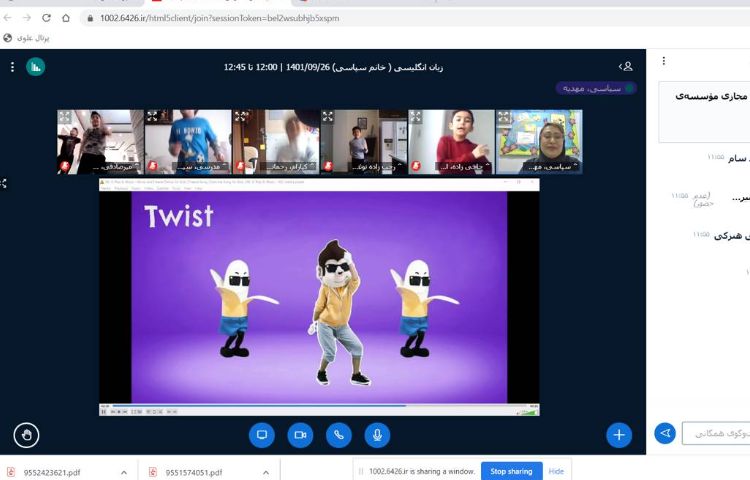
Task: Select the teacher's webcam thumbnail with classroom background
Action: 538,142
